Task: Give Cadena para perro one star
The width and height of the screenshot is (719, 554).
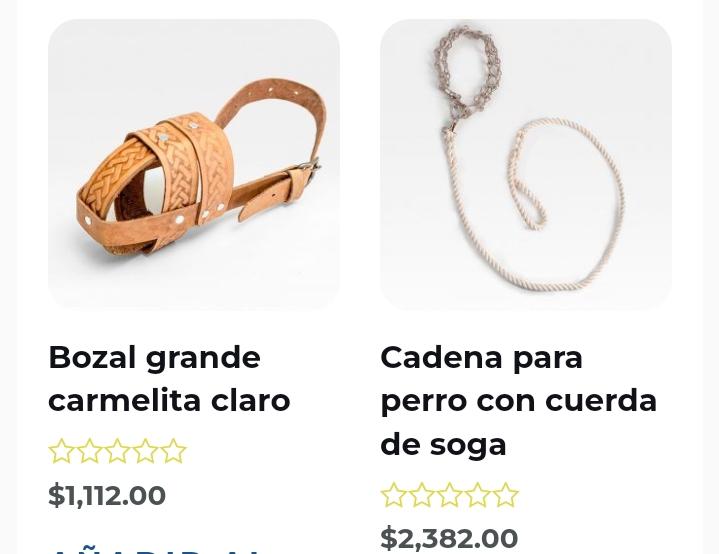Action: (x=393, y=494)
